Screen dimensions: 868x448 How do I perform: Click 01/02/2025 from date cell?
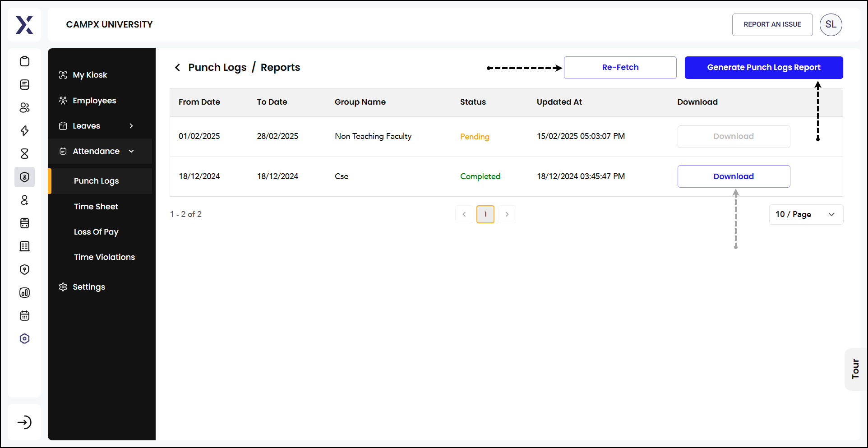[199, 136]
